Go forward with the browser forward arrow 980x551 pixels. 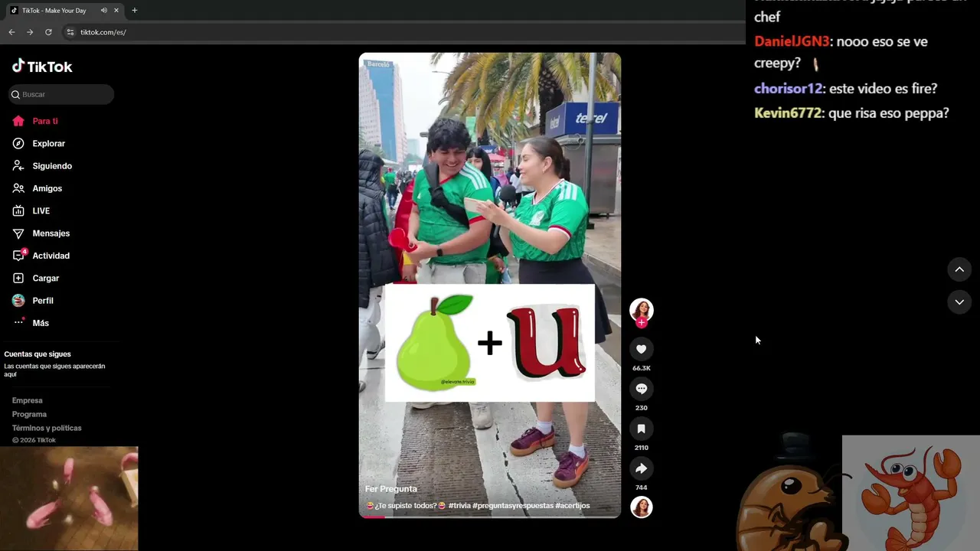30,32
